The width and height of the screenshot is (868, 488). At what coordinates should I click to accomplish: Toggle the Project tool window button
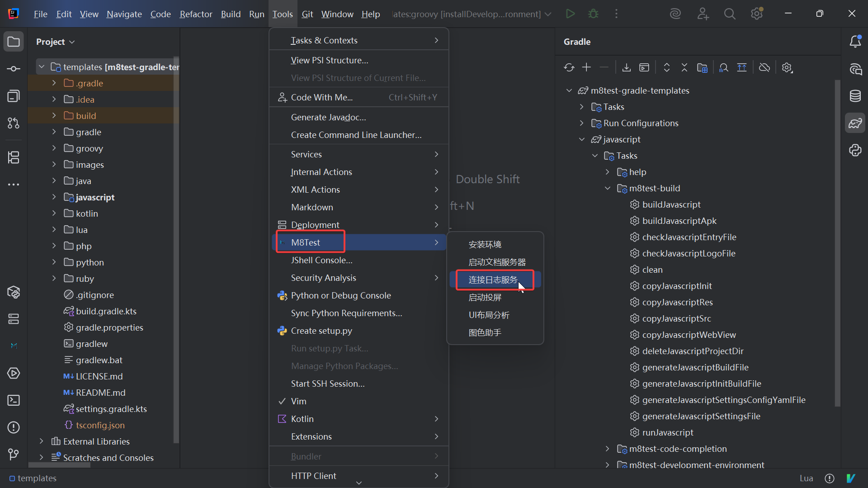tap(14, 42)
